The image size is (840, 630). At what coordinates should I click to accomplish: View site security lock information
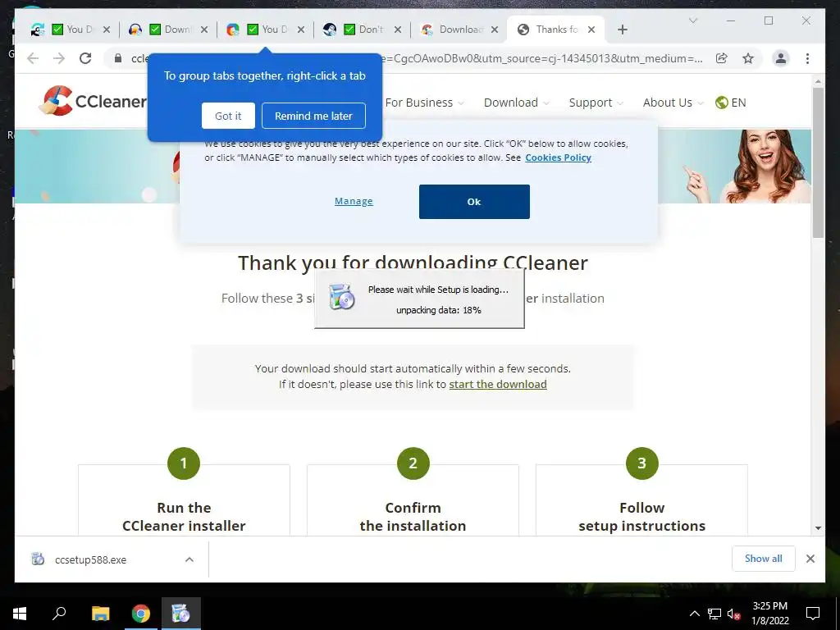(x=118, y=58)
